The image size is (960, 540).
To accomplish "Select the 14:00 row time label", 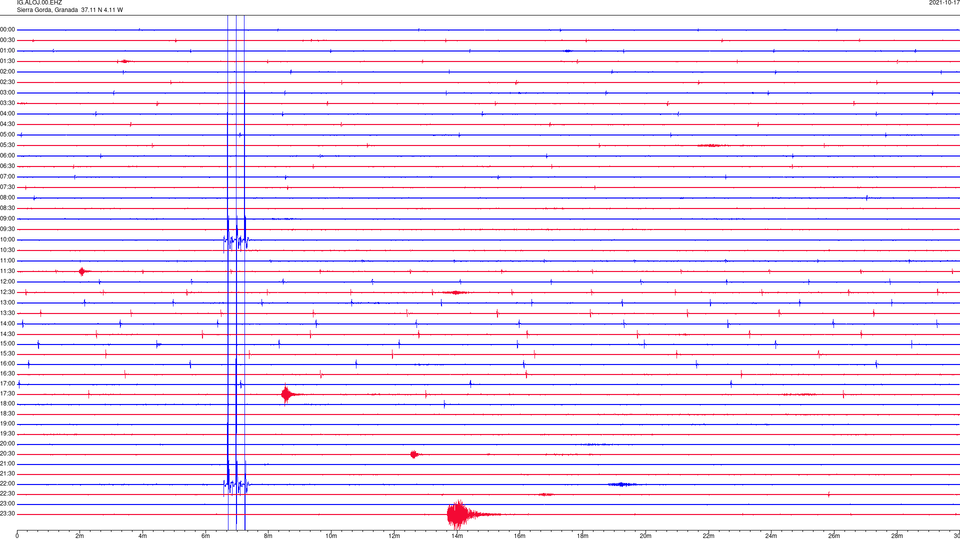I will [x=8, y=324].
